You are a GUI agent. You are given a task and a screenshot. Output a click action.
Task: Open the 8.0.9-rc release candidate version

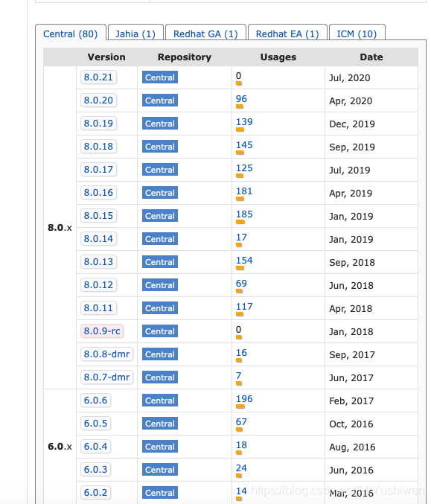[x=102, y=331]
